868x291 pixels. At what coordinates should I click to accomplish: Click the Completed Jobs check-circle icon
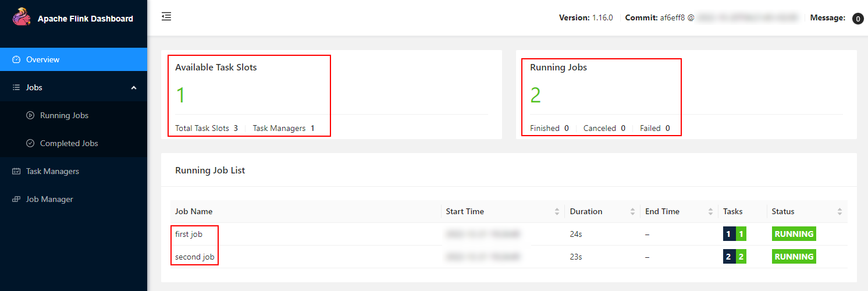tap(30, 143)
